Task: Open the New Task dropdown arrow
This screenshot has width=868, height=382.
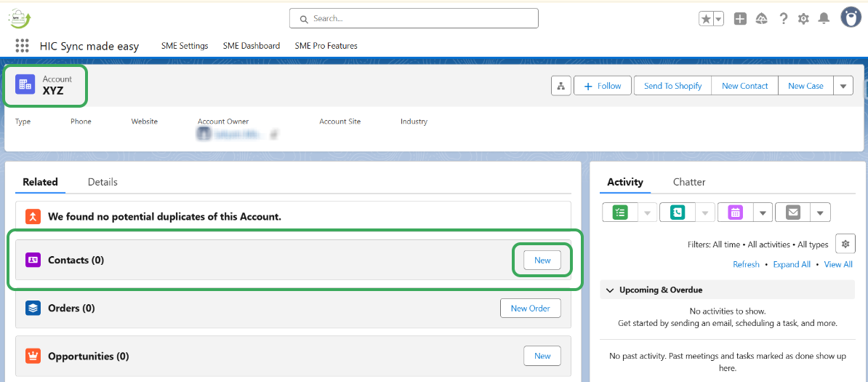Action: 648,212
